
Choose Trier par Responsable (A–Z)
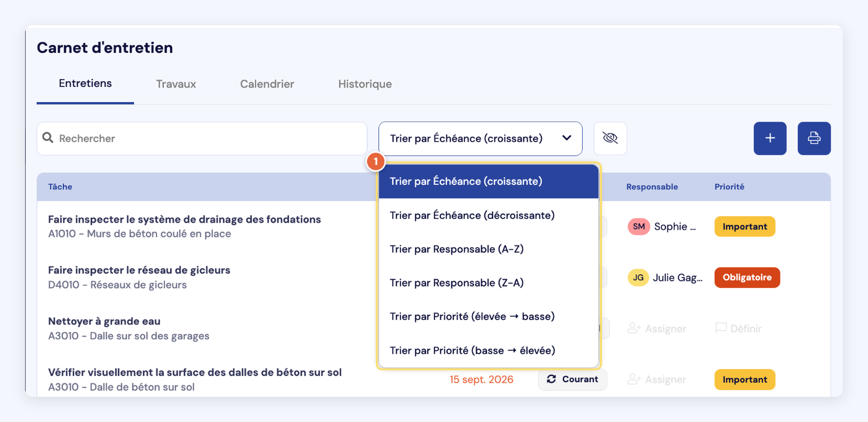488,249
